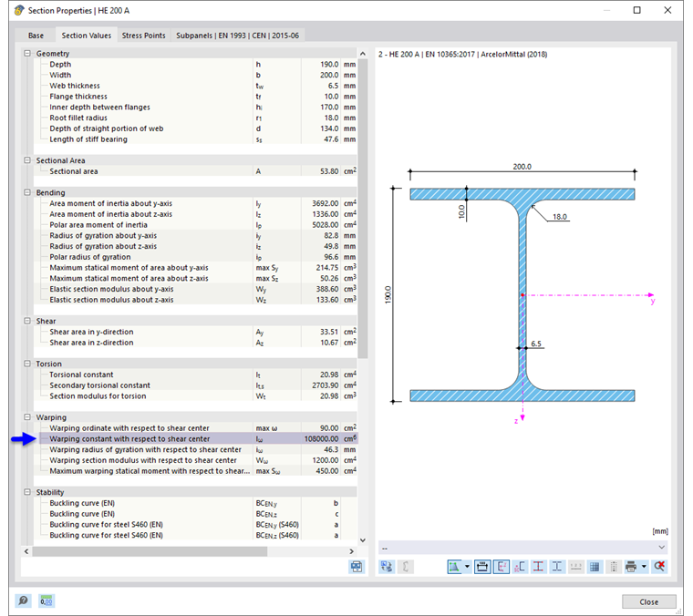Collapse the Geometry group
This screenshot has height=616, width=693.
[x=27, y=54]
